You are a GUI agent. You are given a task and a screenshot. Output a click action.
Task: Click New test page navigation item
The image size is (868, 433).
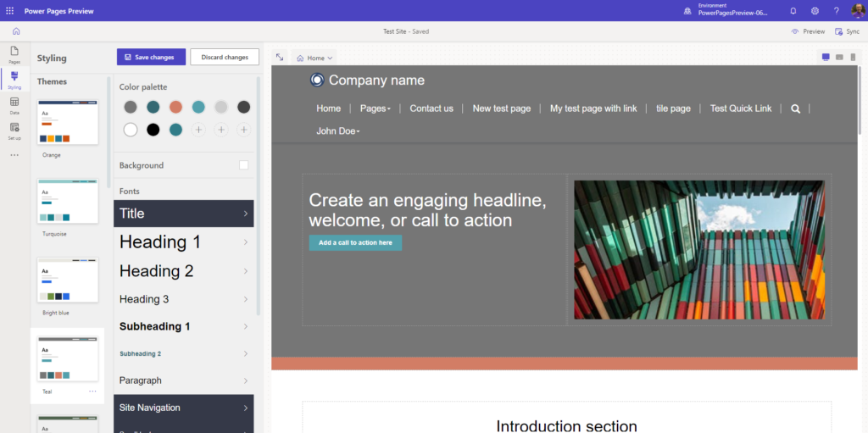tap(502, 108)
